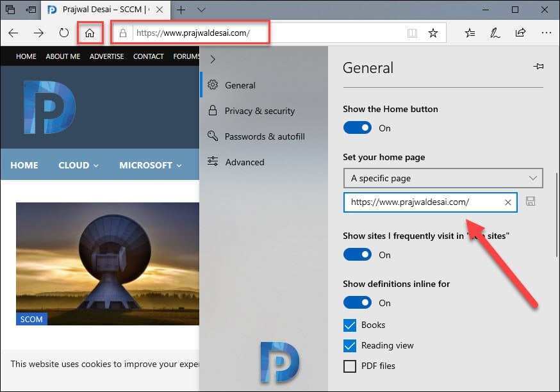Click HOME in the top black bar

tap(26, 56)
